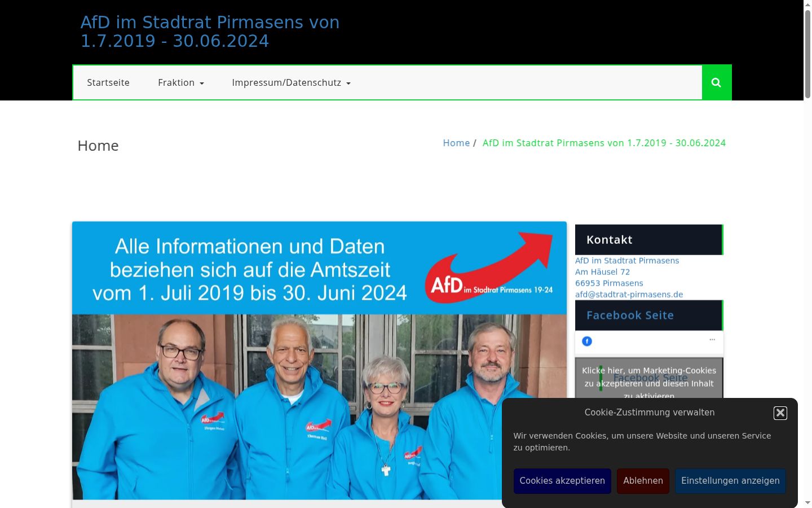812x508 pixels.
Task: Click contact name AfD im Stadtrat Pirmasens
Action: pos(627,260)
